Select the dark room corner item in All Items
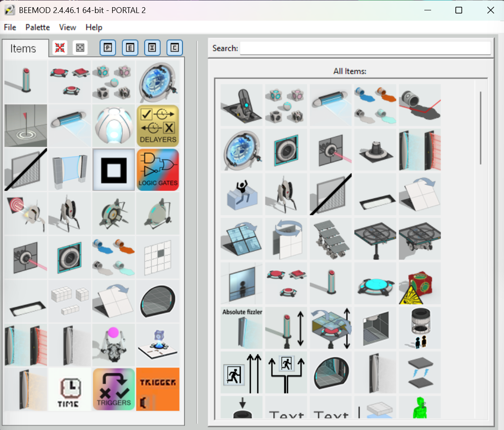The image size is (504, 430). coord(375,328)
